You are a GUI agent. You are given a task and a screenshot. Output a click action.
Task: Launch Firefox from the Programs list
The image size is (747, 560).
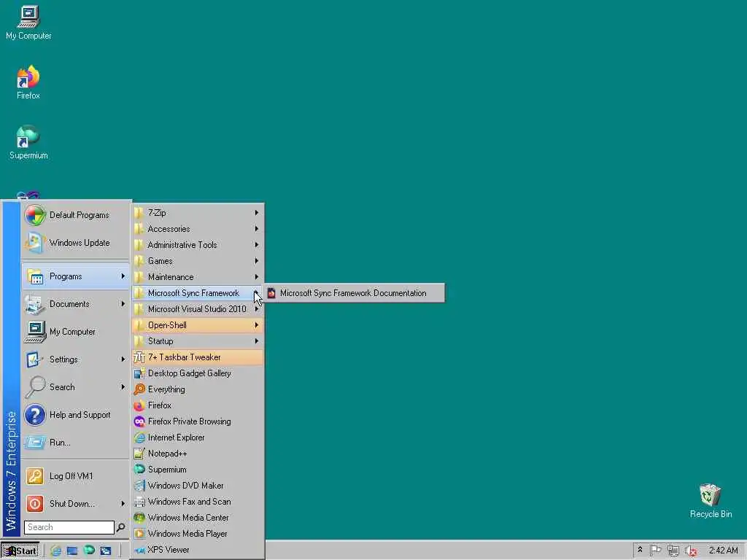[198, 405]
